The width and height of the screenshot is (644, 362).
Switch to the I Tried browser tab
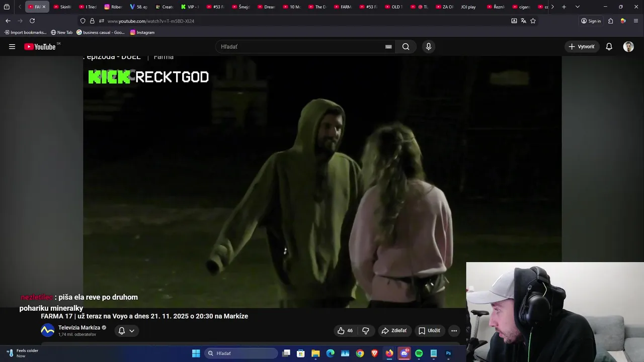[88, 7]
